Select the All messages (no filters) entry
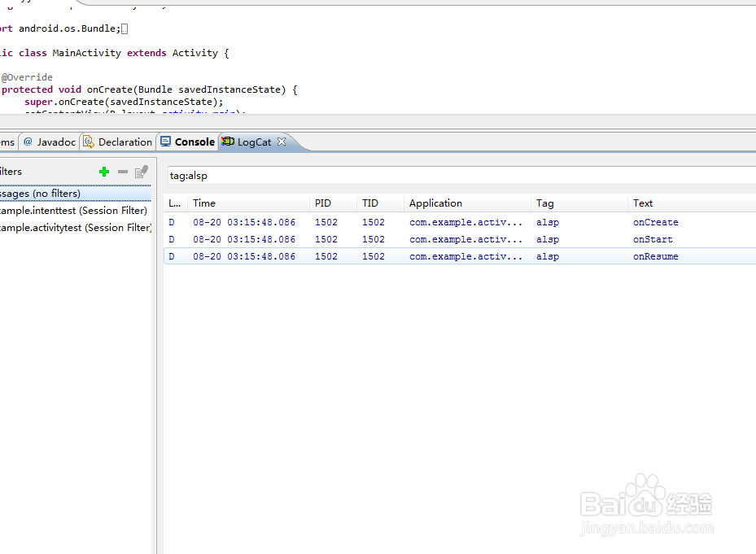Screen dimensions: 756x554 (75, 194)
